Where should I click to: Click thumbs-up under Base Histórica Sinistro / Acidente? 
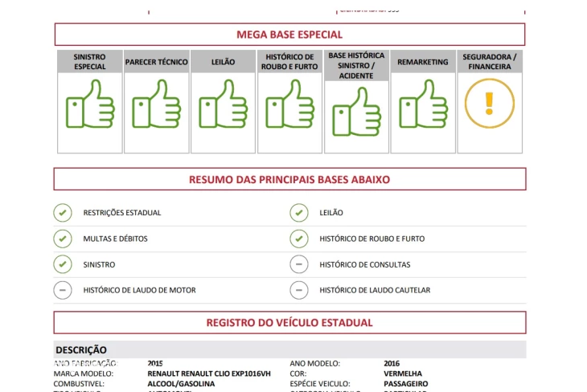pos(356,111)
